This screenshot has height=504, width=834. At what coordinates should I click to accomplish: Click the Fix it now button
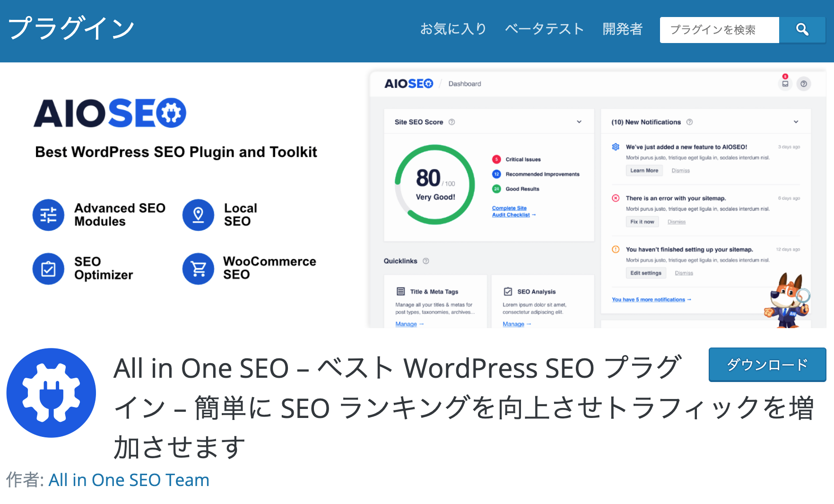pyautogui.click(x=642, y=222)
